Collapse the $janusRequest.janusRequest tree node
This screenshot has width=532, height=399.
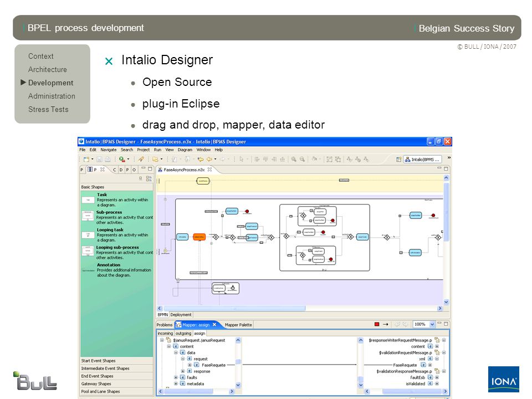162,340
